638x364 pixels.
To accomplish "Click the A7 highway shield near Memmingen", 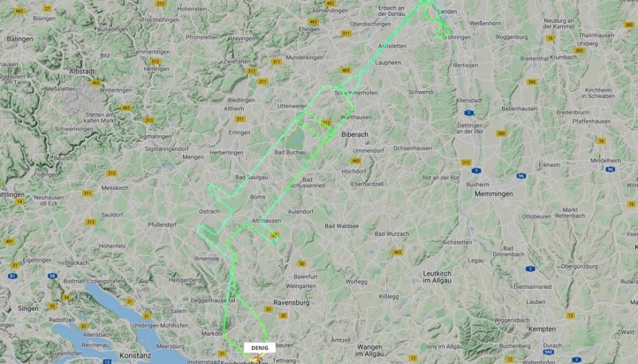I will tap(476, 171).
